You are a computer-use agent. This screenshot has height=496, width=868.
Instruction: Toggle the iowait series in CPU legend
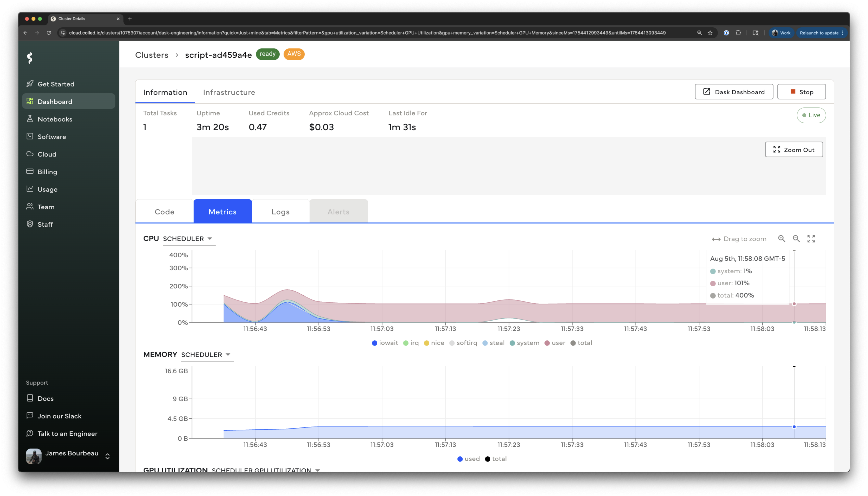coord(385,343)
